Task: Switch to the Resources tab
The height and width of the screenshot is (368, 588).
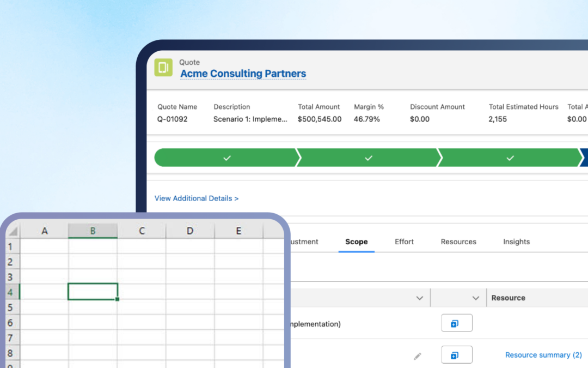Action: click(x=458, y=242)
